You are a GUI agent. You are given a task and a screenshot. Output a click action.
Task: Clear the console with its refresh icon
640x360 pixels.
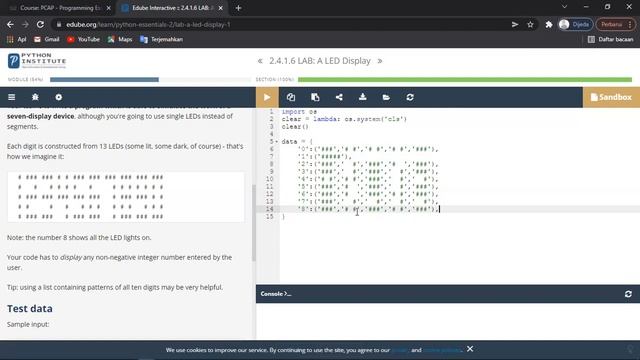(x=628, y=294)
